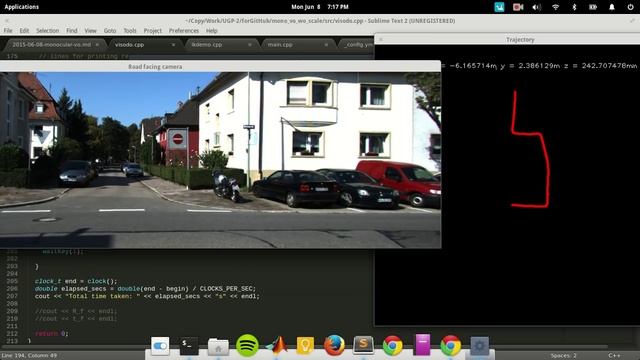
Task: Click the commented '//cout << R_f' line
Action: (76, 311)
